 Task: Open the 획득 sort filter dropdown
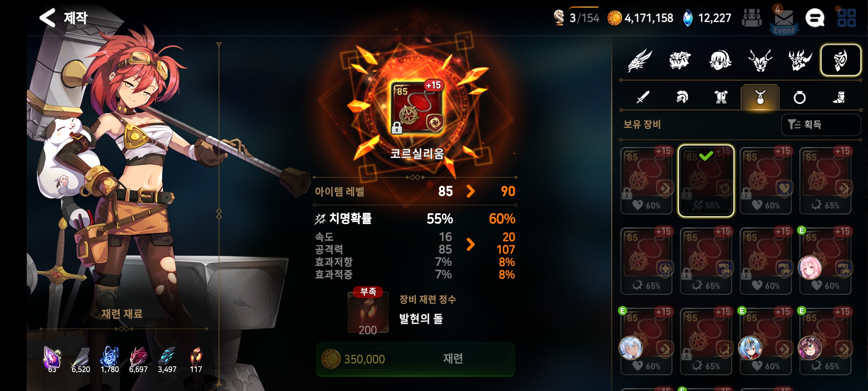tap(820, 125)
